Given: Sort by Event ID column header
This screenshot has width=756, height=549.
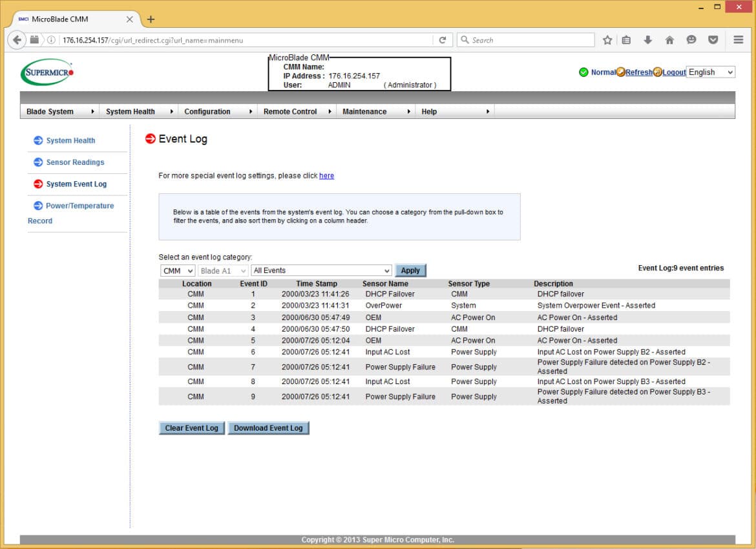Looking at the screenshot, I should [253, 284].
